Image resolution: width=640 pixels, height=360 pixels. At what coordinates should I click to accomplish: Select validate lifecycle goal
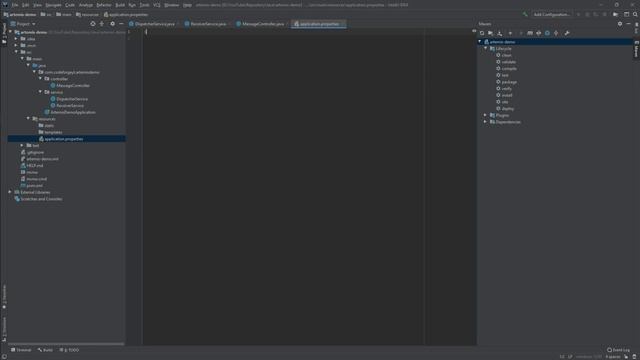509,62
